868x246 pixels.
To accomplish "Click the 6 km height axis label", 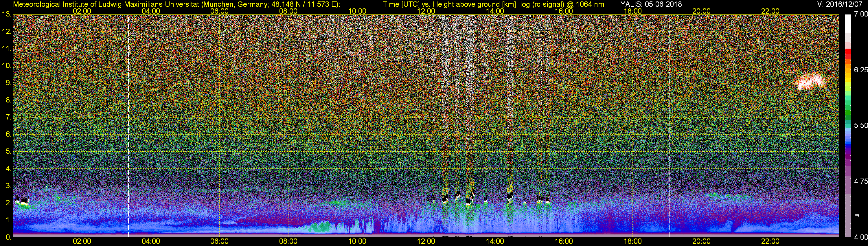I will 8,135.
